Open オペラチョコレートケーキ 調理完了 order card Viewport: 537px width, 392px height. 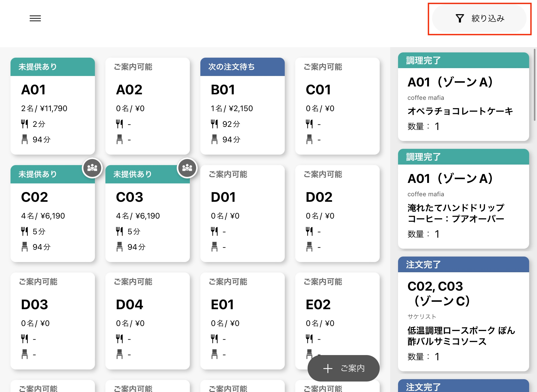pos(463,105)
